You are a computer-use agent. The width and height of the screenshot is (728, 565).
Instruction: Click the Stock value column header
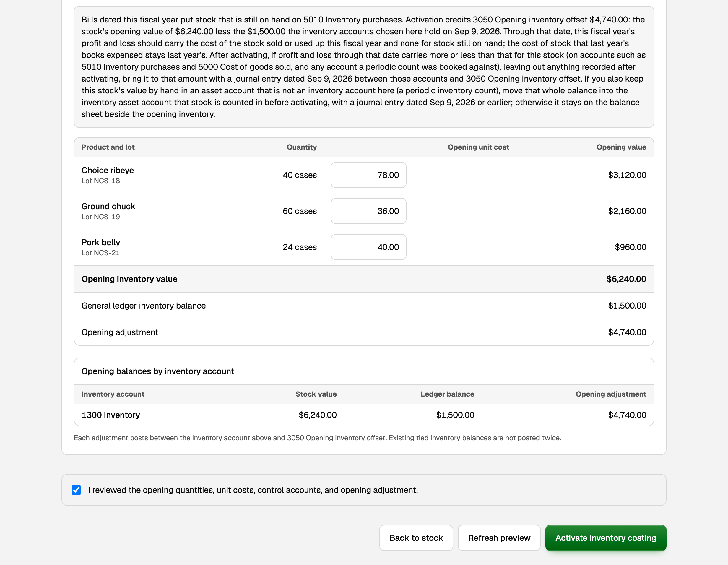click(316, 394)
